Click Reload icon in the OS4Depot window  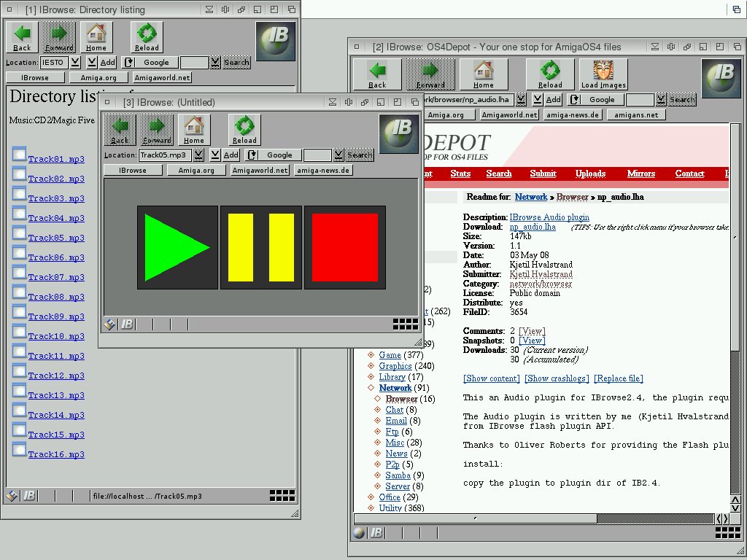coord(550,74)
